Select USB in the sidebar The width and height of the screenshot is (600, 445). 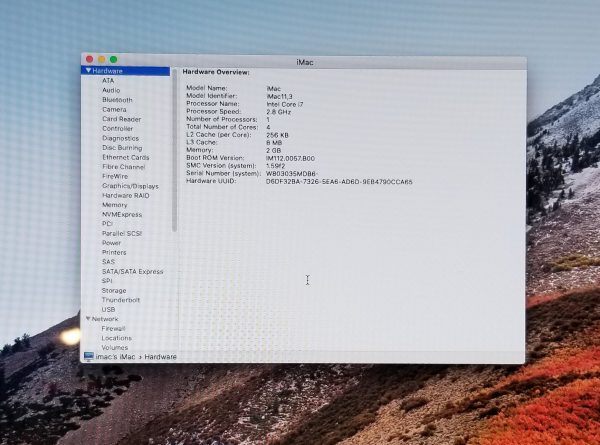tap(108, 309)
